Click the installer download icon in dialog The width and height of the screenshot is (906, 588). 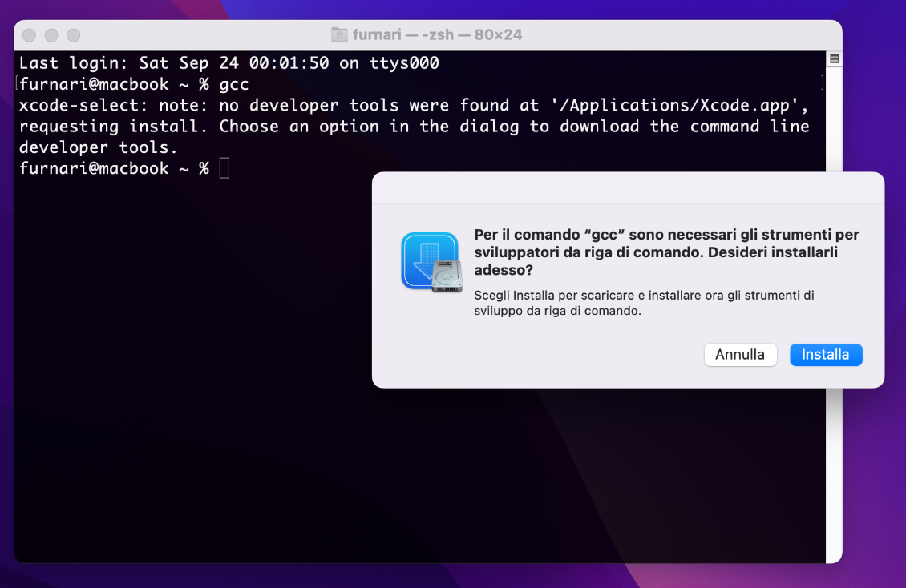click(431, 261)
